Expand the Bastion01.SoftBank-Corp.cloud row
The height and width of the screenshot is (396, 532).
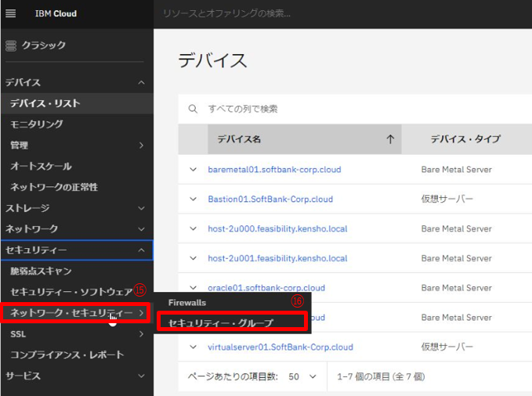pos(193,199)
